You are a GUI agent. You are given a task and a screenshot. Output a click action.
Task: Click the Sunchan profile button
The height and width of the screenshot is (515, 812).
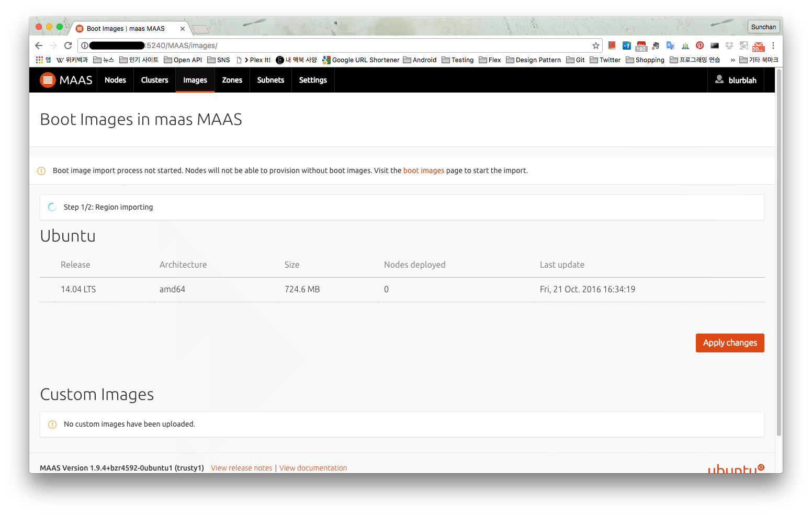764,27
